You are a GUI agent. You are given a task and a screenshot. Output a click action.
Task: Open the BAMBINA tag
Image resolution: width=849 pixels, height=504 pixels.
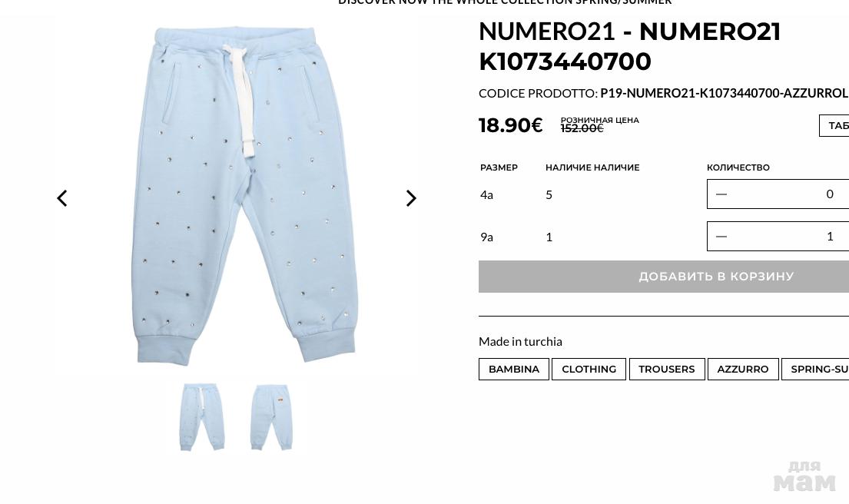click(x=514, y=370)
